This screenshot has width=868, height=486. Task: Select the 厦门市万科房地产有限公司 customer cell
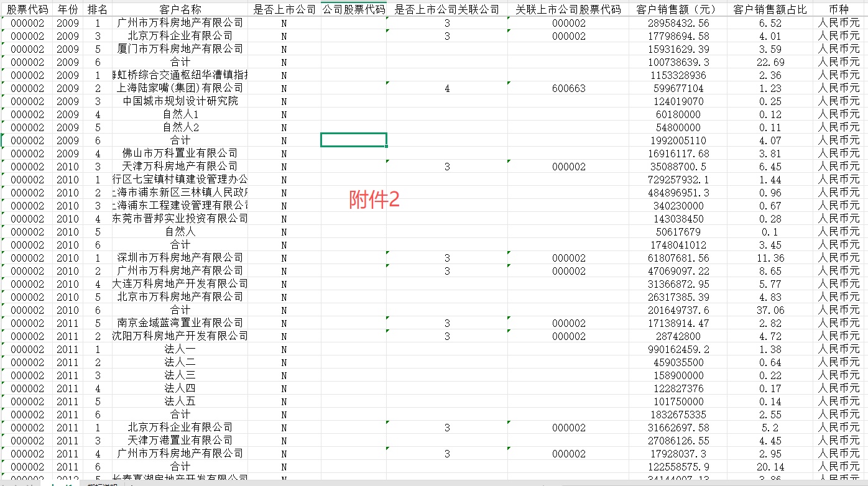pyautogui.click(x=180, y=49)
